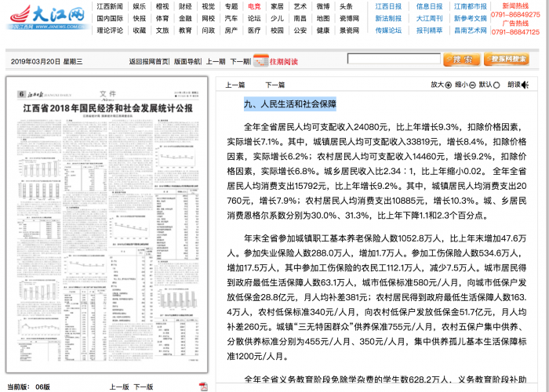This screenshot has height=392, width=549.
Task: Open the 电竞 navigation item
Action: click(x=254, y=6)
